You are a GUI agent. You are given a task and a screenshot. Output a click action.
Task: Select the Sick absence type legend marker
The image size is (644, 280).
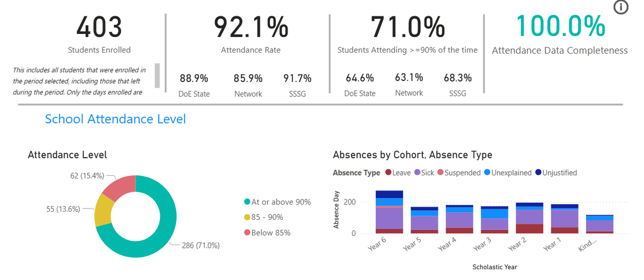(x=417, y=173)
